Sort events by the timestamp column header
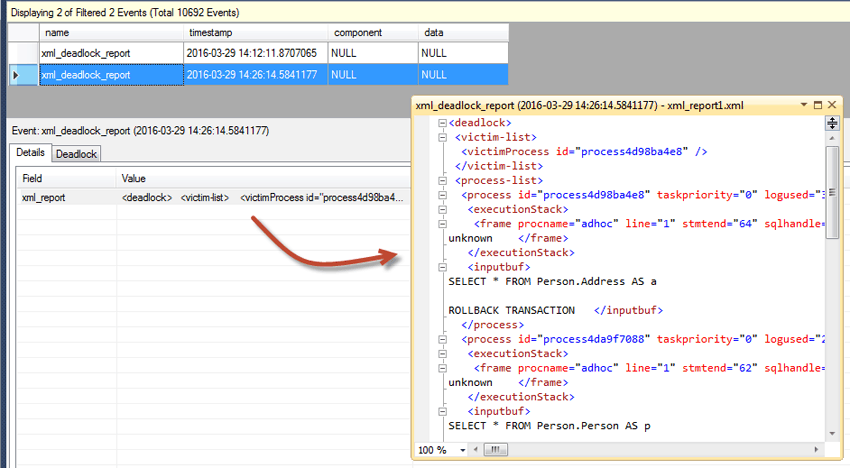The height and width of the screenshot is (468, 850). tap(255, 33)
